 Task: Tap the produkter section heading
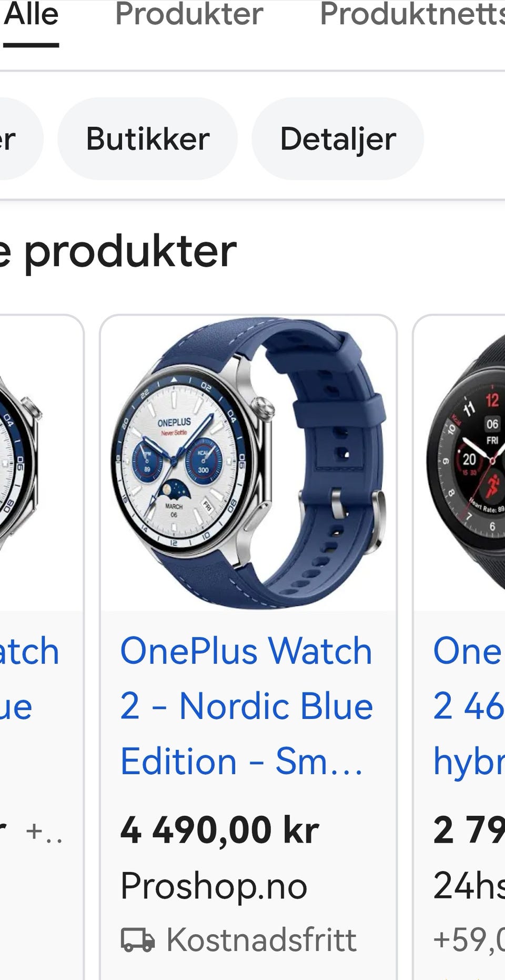click(118, 252)
